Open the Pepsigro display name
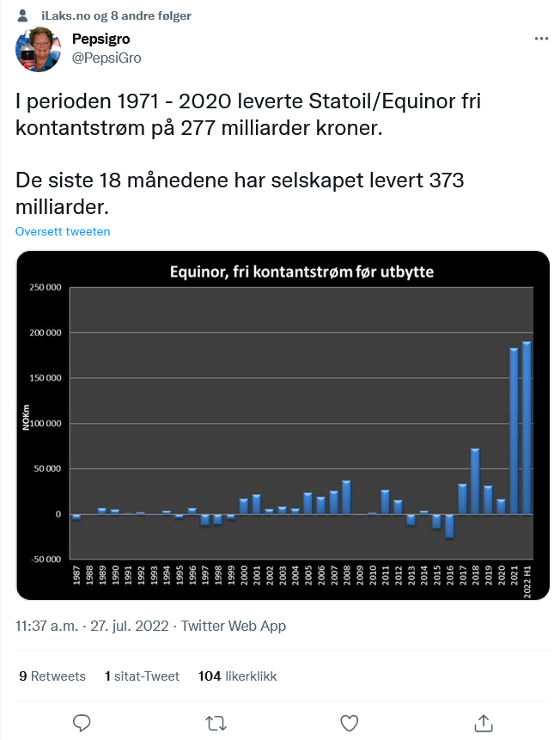560x740 pixels. click(101, 40)
